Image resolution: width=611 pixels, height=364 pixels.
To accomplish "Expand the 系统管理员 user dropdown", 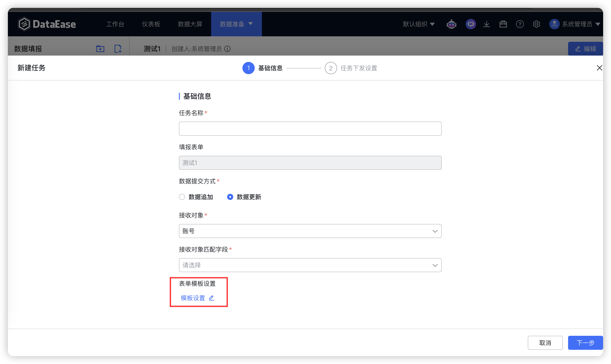I will (x=581, y=24).
